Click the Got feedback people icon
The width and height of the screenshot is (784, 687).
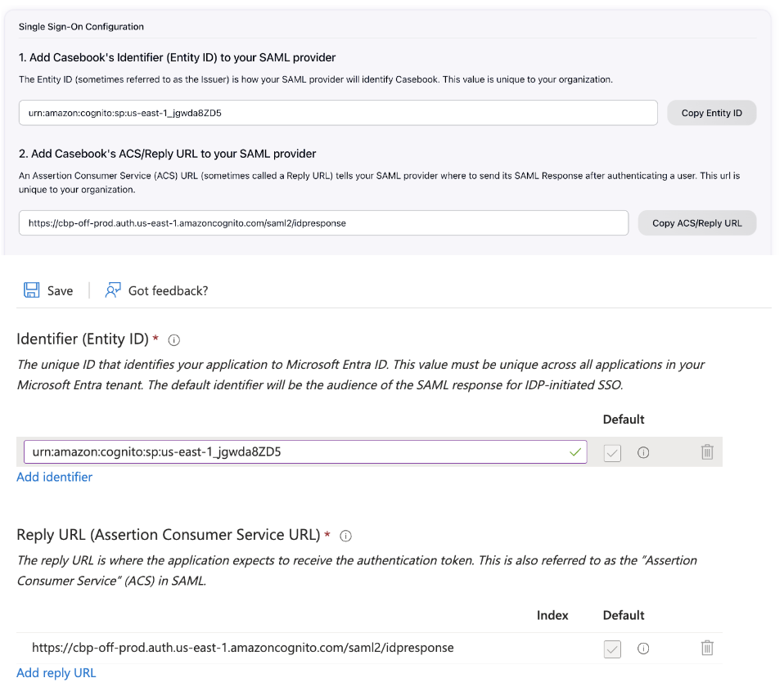112,290
